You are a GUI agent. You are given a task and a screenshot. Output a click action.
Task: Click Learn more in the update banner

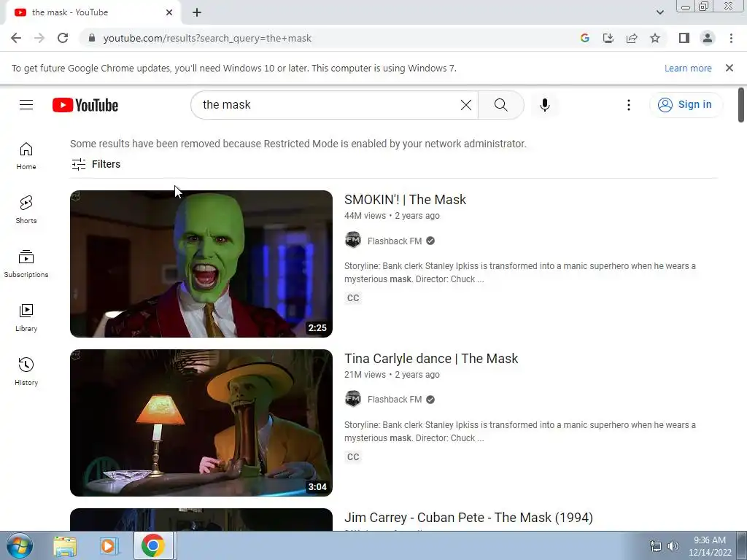point(688,68)
